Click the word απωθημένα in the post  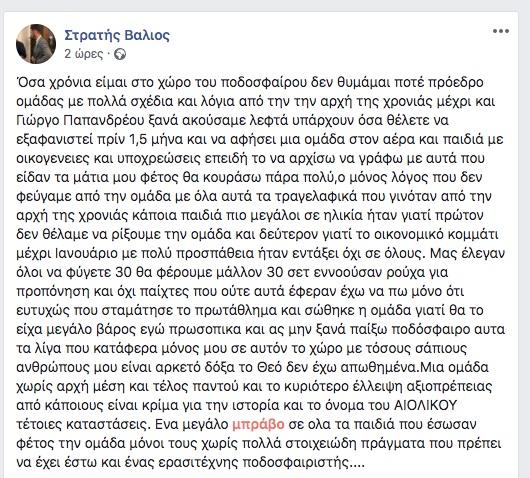(x=378, y=367)
